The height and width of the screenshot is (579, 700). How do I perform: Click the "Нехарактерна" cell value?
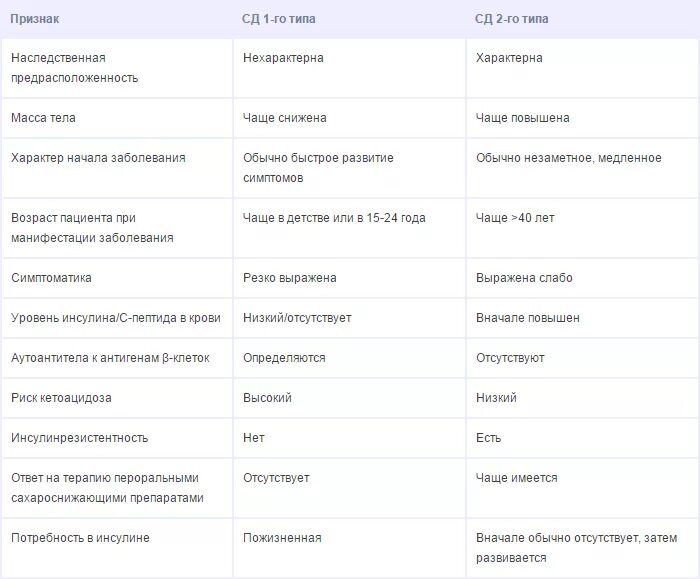point(283,58)
